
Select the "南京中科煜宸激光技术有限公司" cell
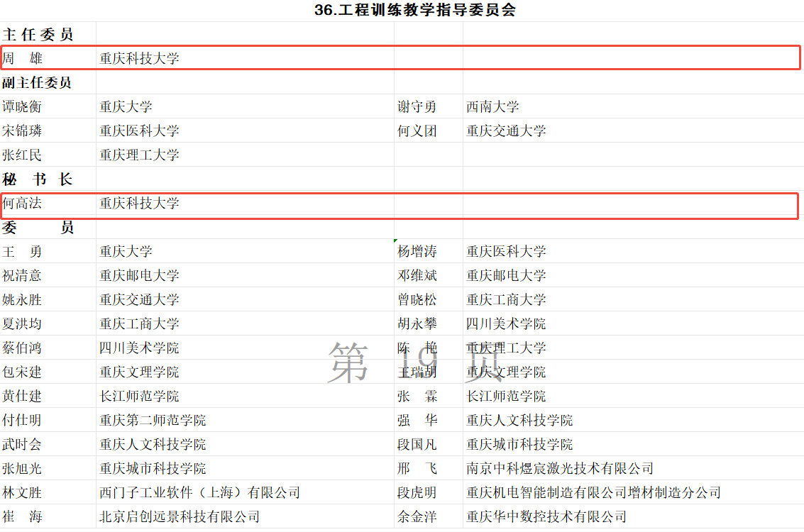559,469
